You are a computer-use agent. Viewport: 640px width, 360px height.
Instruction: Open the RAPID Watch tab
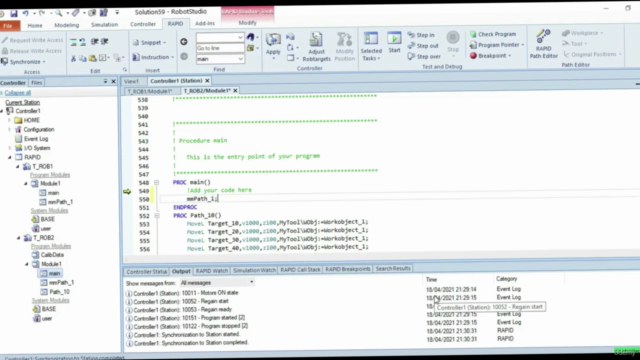tap(212, 271)
